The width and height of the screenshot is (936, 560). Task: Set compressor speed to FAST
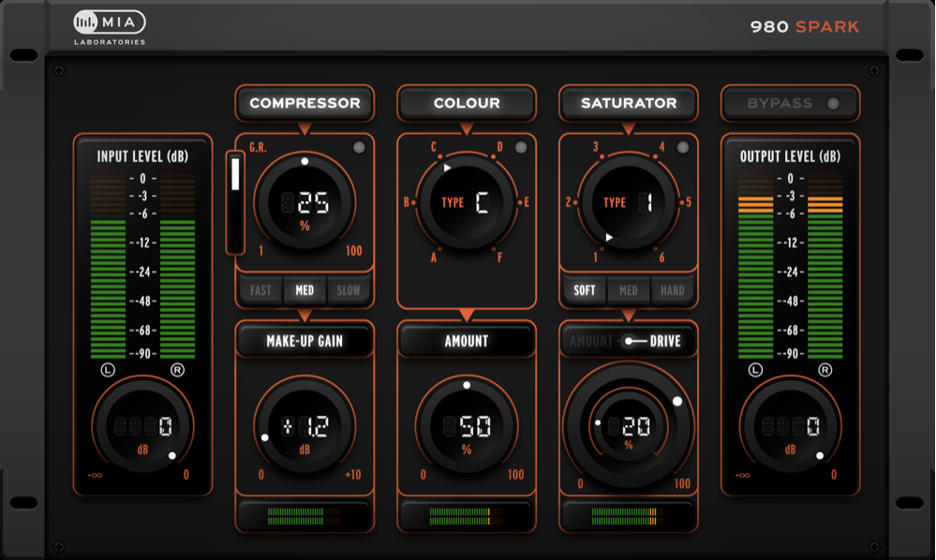[260, 290]
